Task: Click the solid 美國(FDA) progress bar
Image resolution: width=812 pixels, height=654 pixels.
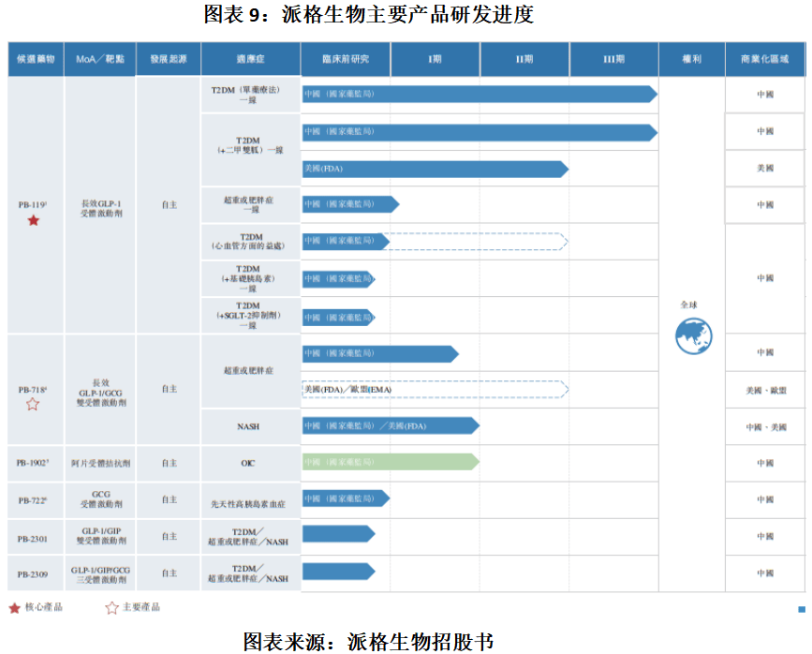Action: (x=436, y=169)
